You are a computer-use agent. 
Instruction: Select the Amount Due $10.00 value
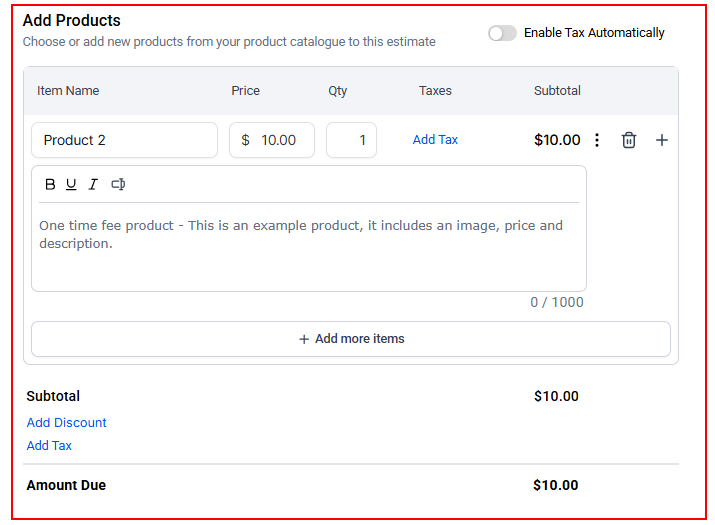[x=556, y=485]
